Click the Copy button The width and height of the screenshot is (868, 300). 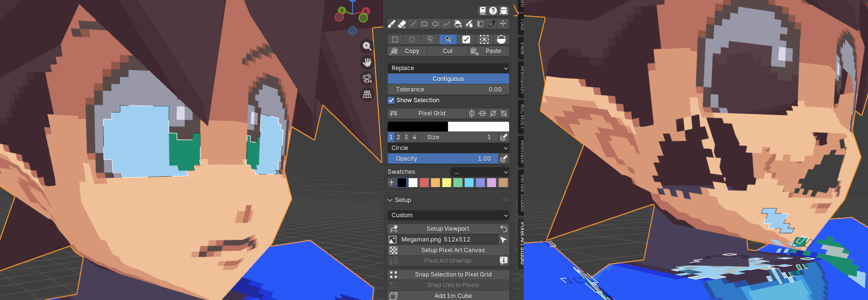[x=407, y=51]
